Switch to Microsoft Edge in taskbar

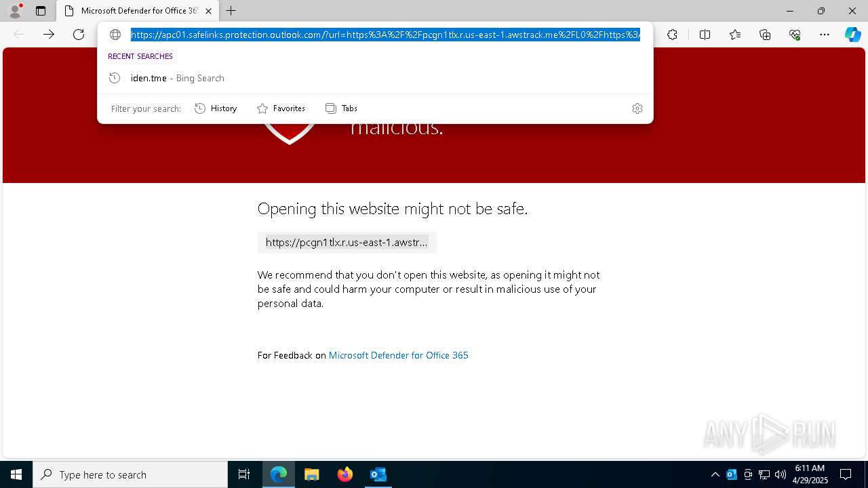pos(279,474)
